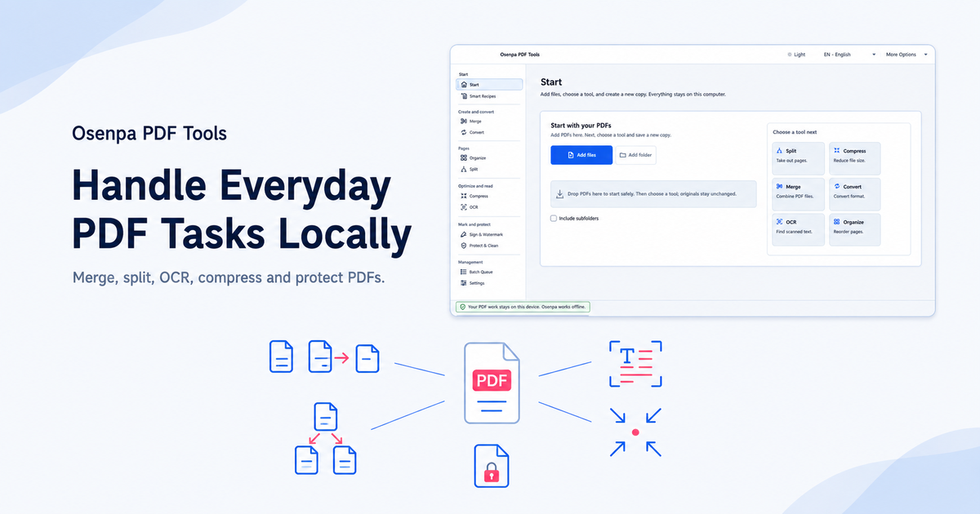Click the Convert icon on the tool card
Viewport: 980px width, 514px height.
click(x=836, y=187)
